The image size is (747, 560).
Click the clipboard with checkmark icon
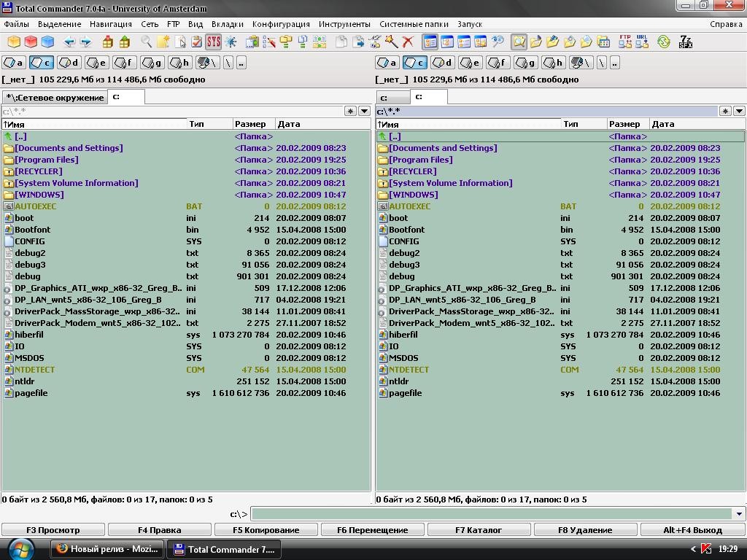point(196,42)
